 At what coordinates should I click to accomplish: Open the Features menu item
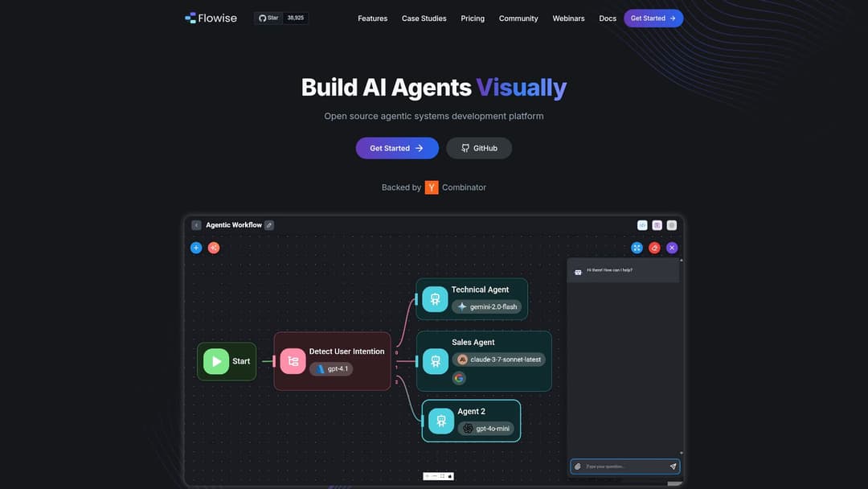tap(372, 18)
